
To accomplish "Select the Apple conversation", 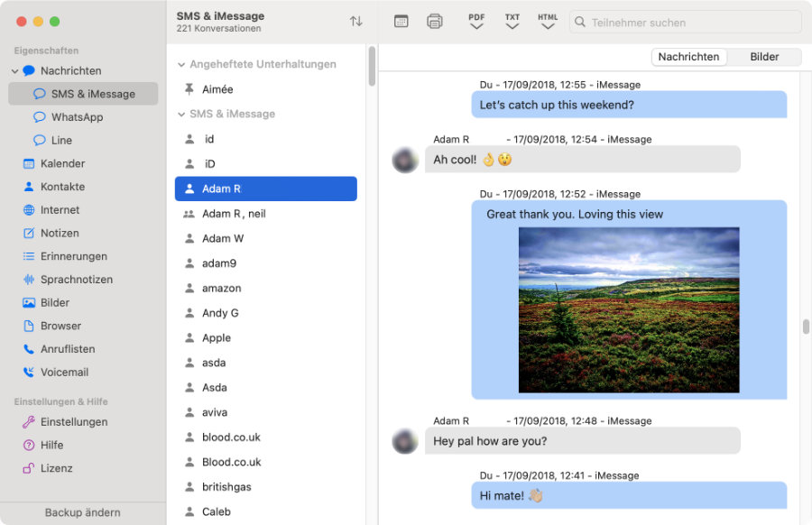I will (x=265, y=338).
